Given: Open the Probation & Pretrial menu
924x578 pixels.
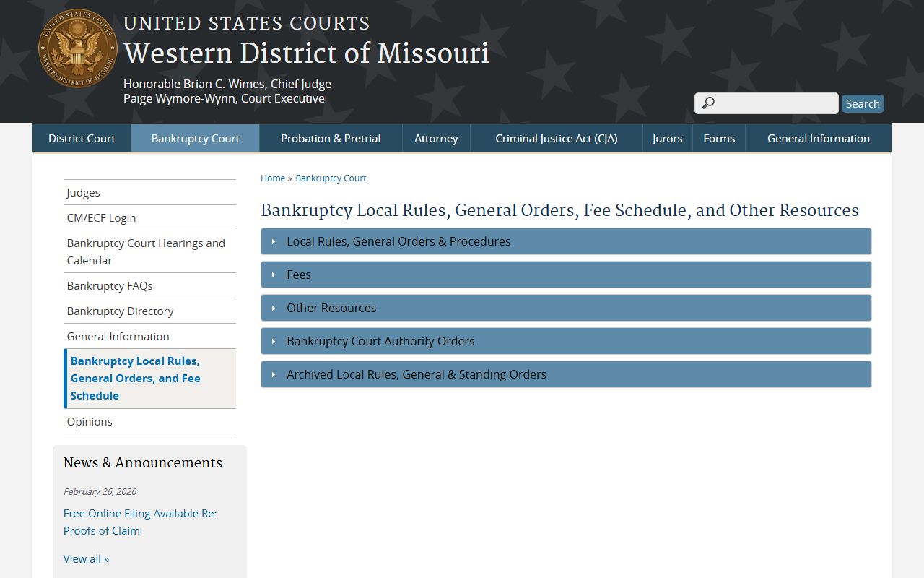Looking at the screenshot, I should point(331,138).
